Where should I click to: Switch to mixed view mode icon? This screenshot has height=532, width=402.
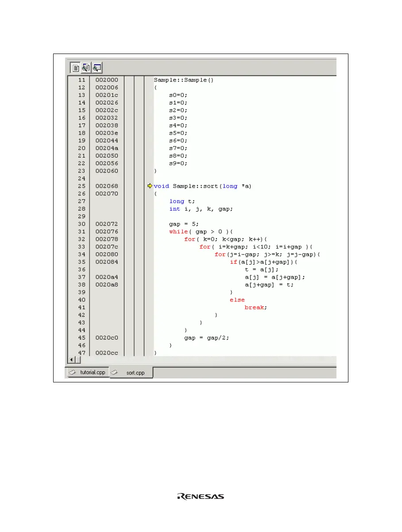pyautogui.click(x=86, y=67)
